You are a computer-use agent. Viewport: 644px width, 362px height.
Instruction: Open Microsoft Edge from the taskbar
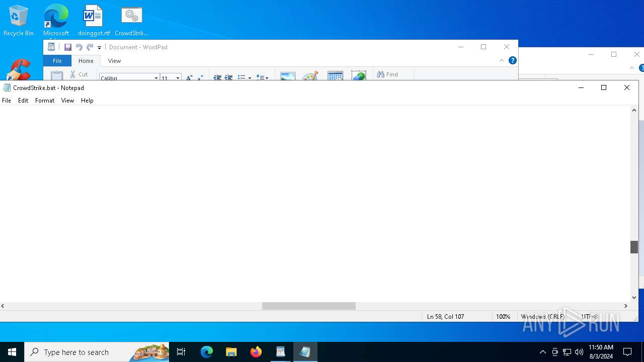tap(207, 352)
